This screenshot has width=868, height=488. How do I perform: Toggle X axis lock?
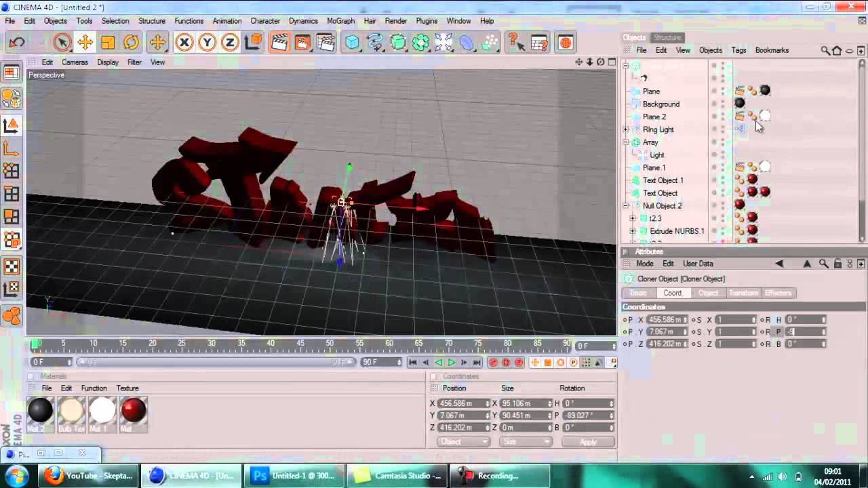point(184,43)
